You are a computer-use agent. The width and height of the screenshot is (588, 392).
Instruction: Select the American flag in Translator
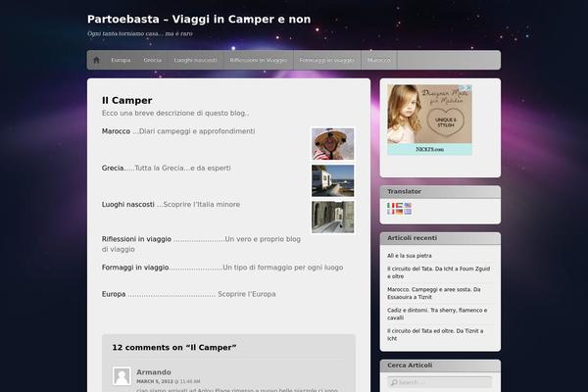408,206
